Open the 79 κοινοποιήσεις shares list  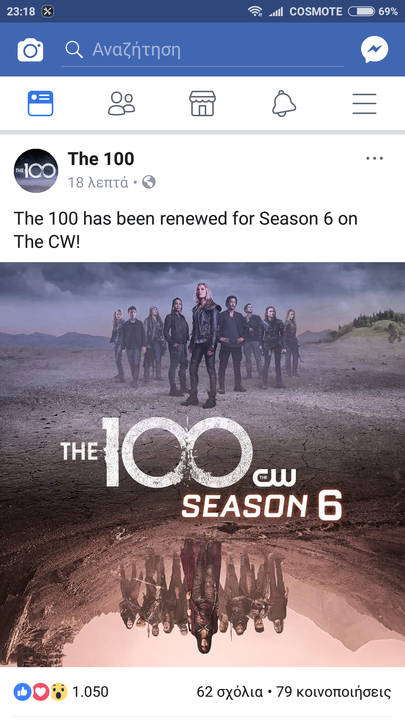pos(333,692)
